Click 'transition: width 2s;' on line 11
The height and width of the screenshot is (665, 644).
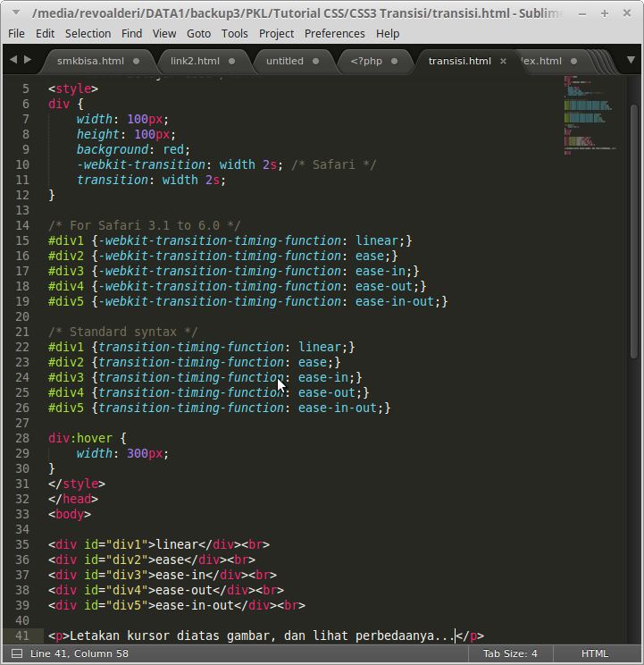point(151,180)
